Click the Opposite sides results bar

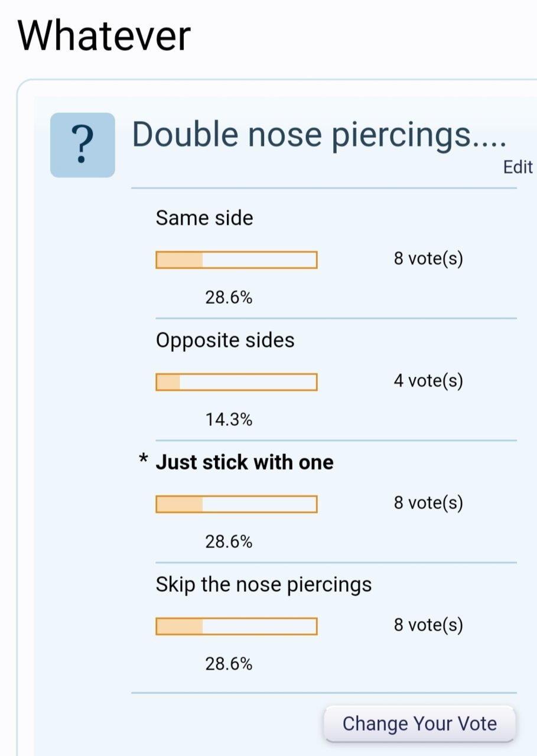coord(236,382)
